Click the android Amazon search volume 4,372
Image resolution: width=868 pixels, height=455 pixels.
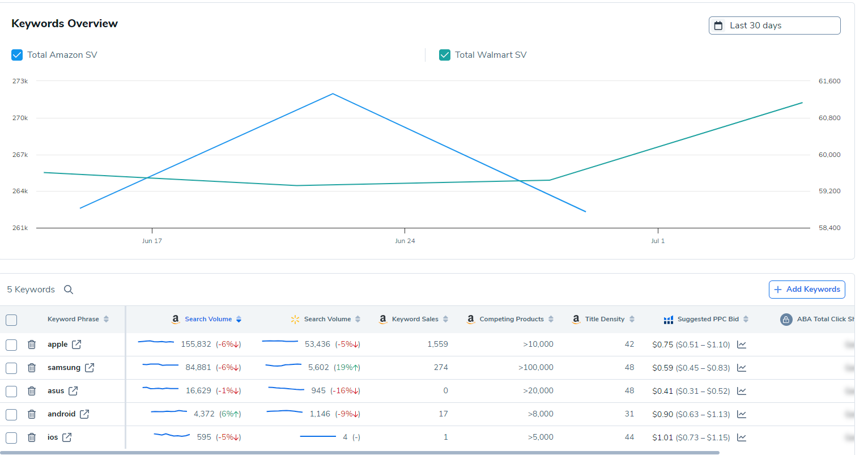pyautogui.click(x=204, y=414)
